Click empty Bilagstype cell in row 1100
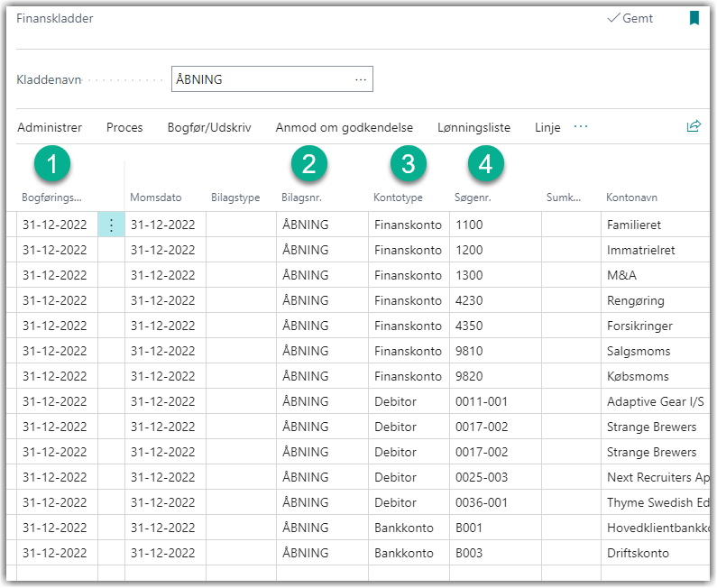 tap(241, 225)
